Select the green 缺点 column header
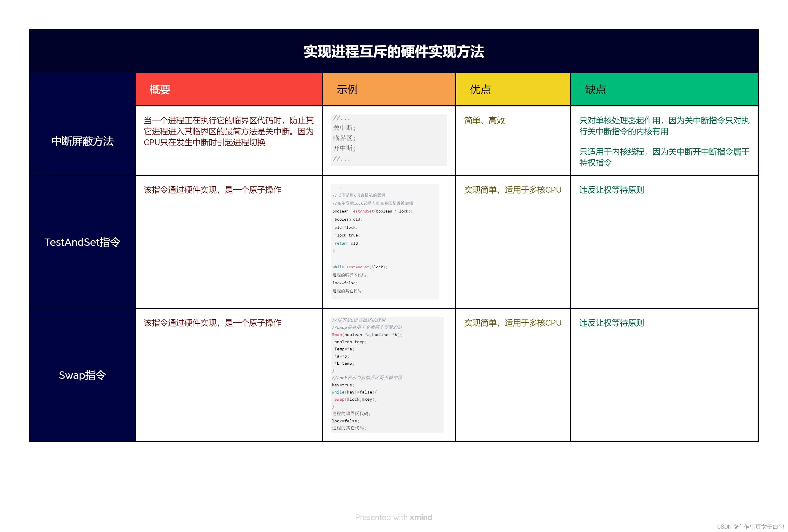This screenshot has width=788, height=532. (x=664, y=89)
